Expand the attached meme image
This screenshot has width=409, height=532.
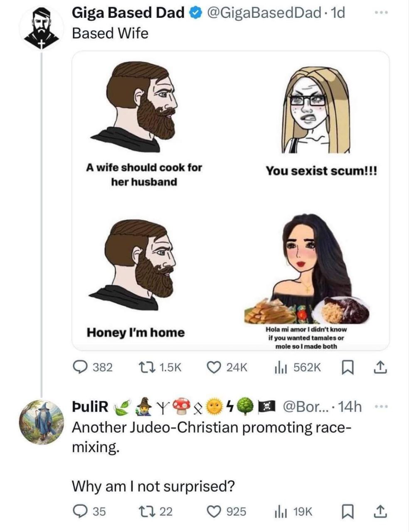[231, 200]
